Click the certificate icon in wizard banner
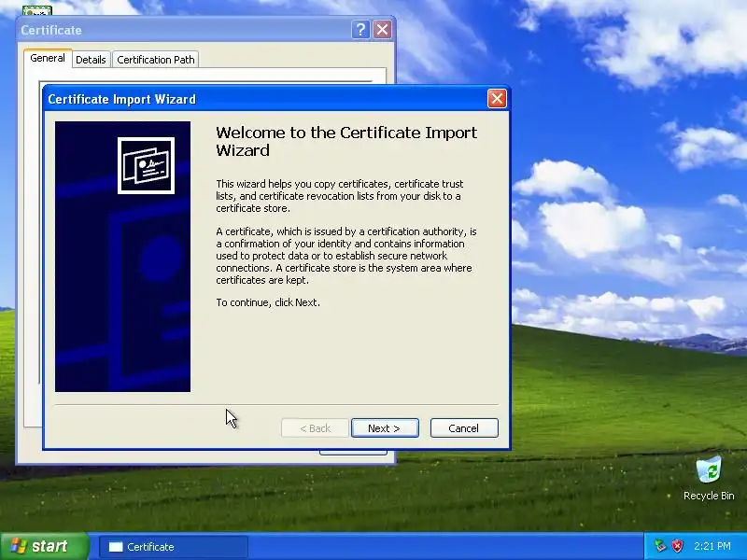This screenshot has width=747, height=560. point(146,165)
